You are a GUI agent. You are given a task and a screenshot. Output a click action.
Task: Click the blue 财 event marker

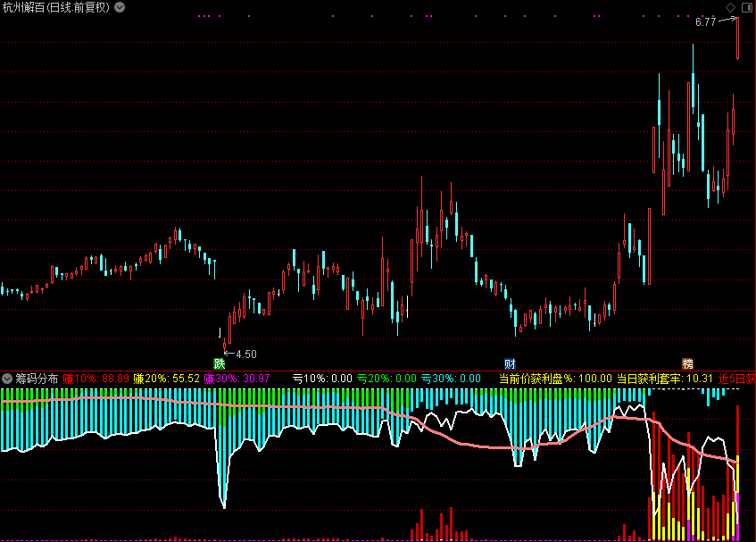coord(510,363)
